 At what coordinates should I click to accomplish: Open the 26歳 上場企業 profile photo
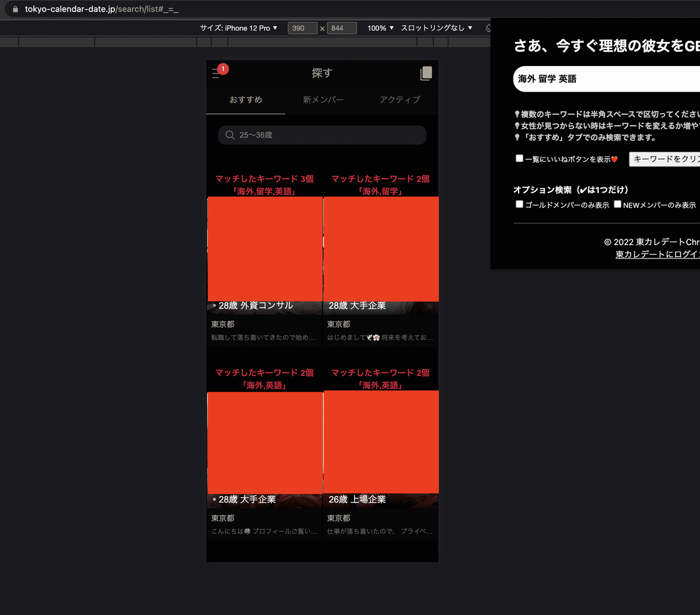coord(381,442)
